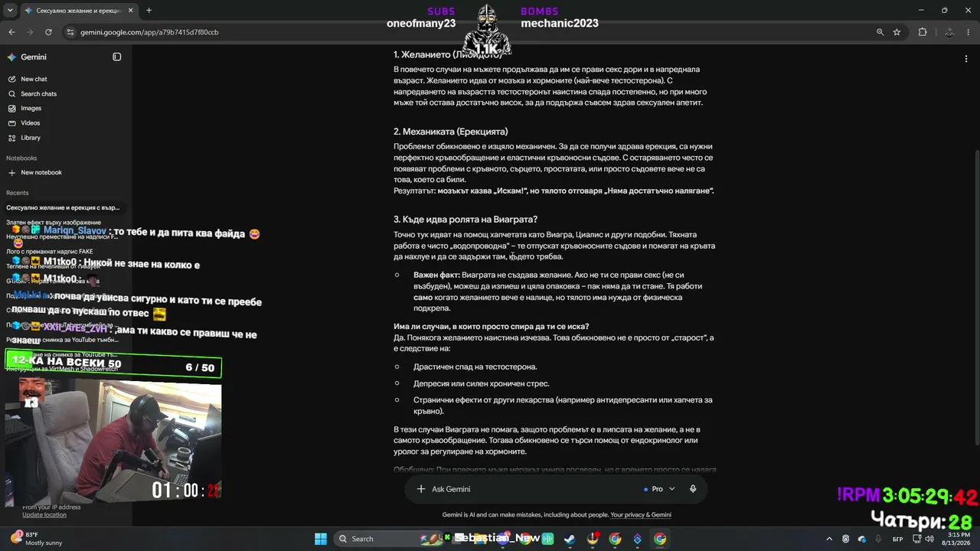Viewport: 980px width, 551px height.
Task: Open Steam from the taskbar
Action: coord(570,539)
